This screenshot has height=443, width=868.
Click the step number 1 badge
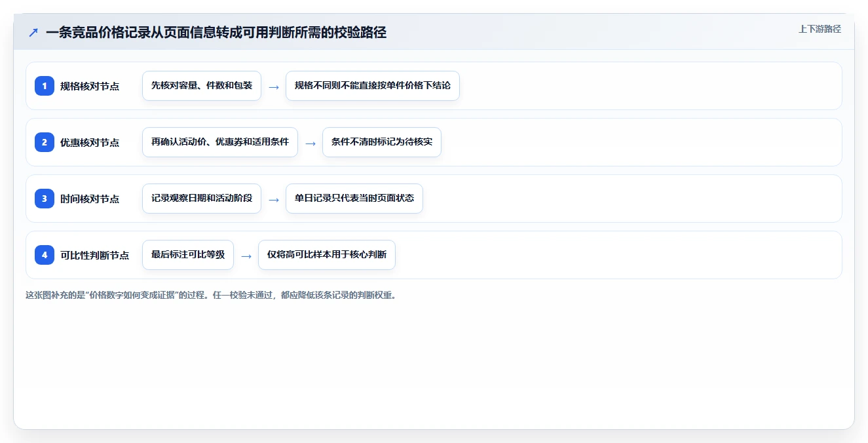[x=45, y=86]
